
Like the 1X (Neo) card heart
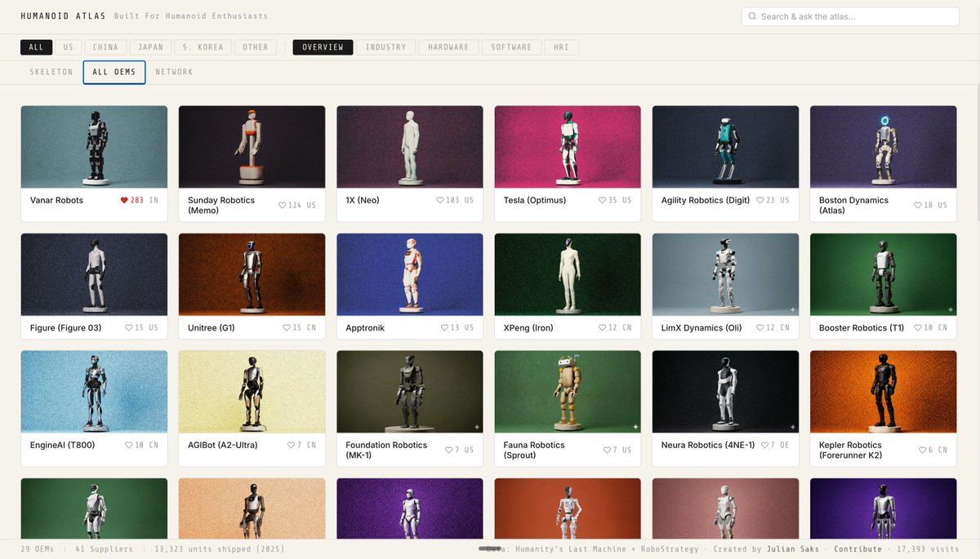coord(440,200)
